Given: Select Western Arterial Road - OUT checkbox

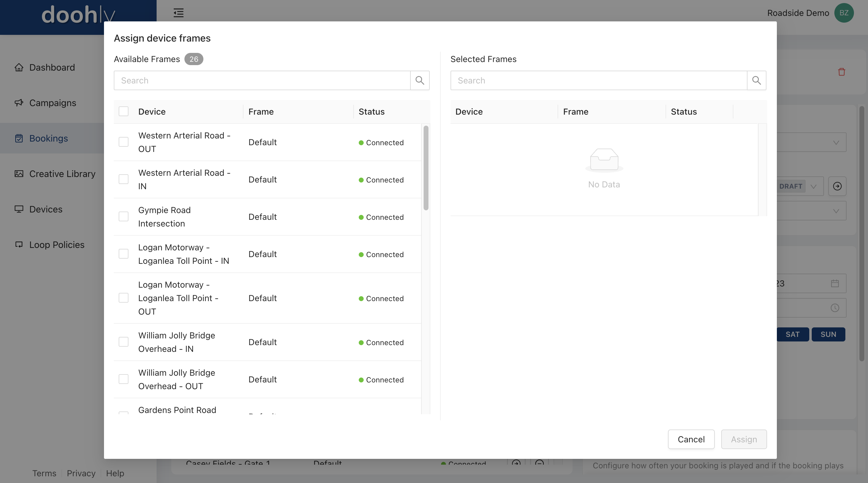Looking at the screenshot, I should (123, 142).
